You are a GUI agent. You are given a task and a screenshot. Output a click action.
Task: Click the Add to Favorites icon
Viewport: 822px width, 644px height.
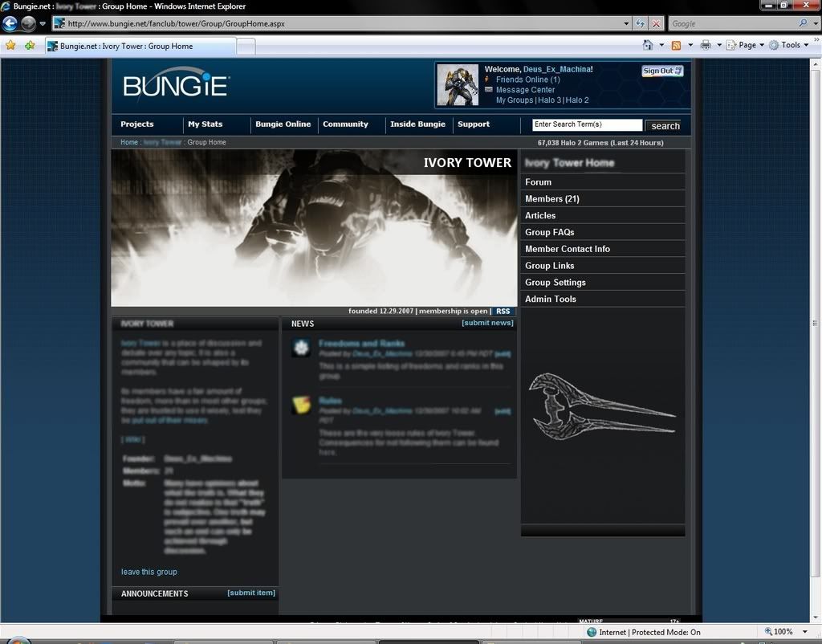click(30, 46)
